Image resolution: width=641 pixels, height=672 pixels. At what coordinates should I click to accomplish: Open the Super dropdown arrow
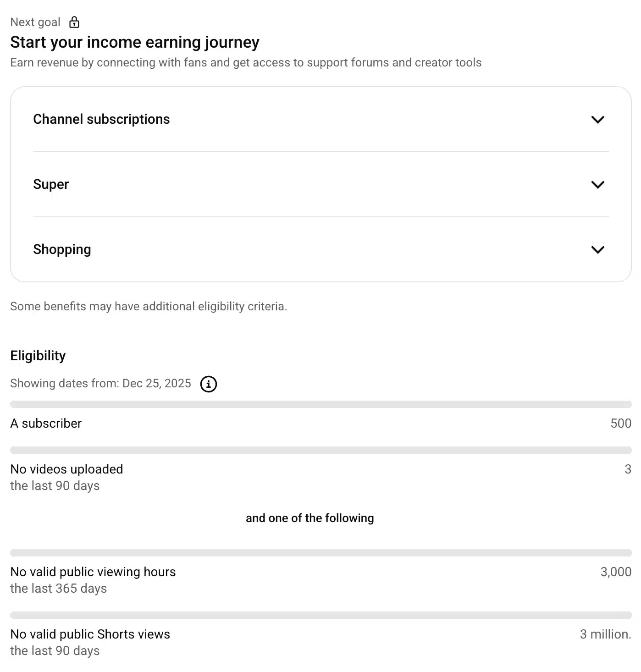[597, 185]
